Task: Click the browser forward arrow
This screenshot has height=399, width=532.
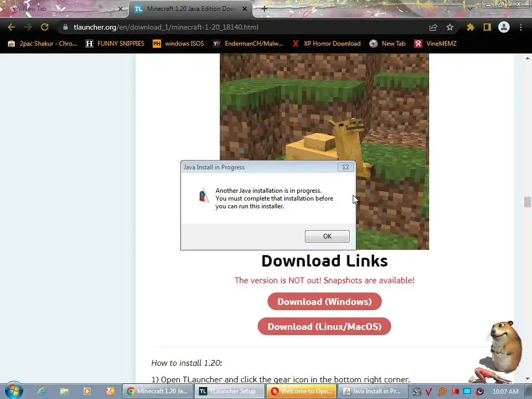Action: pos(28,27)
